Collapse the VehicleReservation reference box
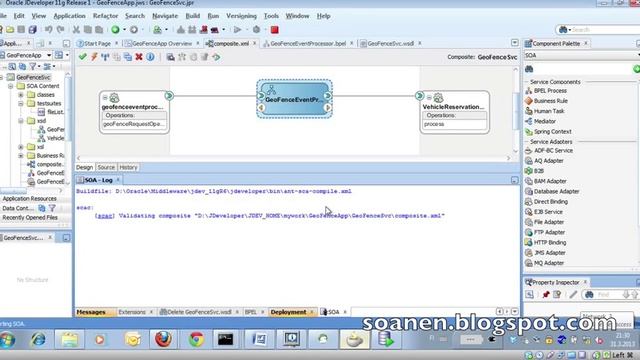The height and width of the screenshot is (360, 640). 429,98
